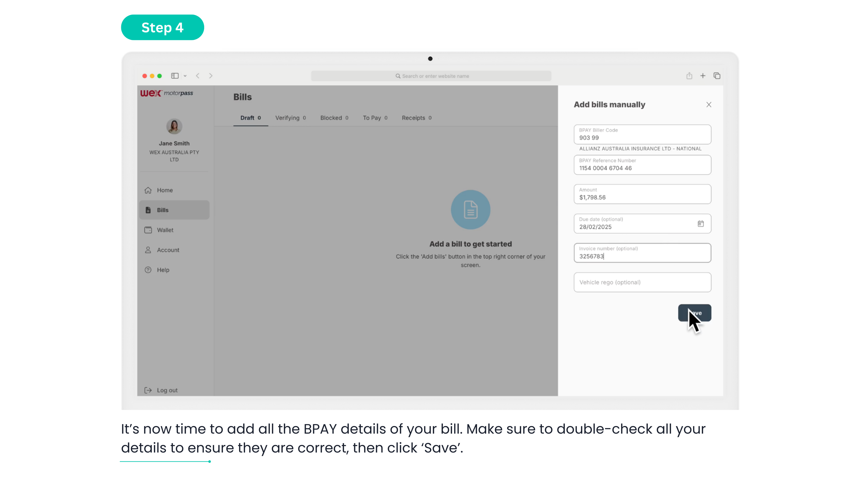
Task: Go forward with browser forward arrow
Action: [210, 76]
